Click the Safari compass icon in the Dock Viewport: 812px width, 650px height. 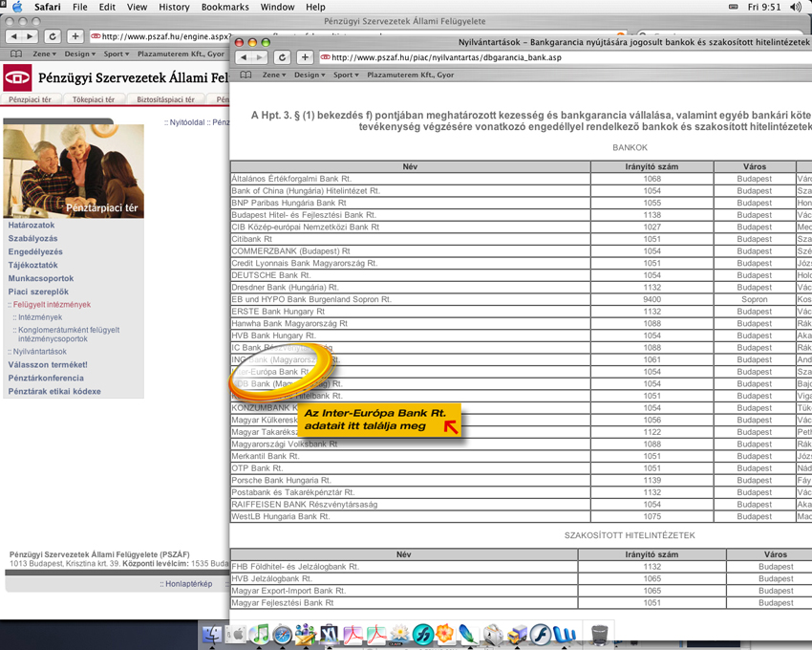click(282, 634)
